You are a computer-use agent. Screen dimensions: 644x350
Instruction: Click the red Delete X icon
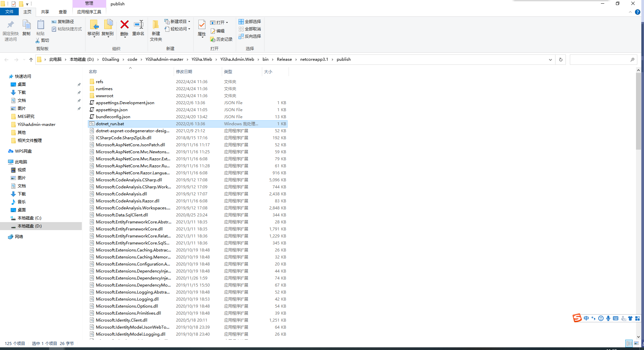[x=124, y=24]
